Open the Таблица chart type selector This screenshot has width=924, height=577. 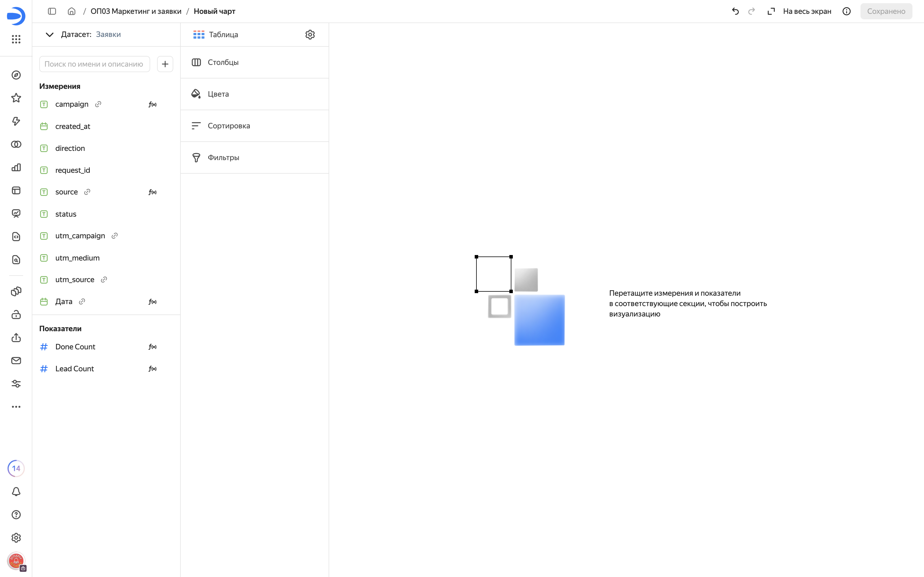216,35
